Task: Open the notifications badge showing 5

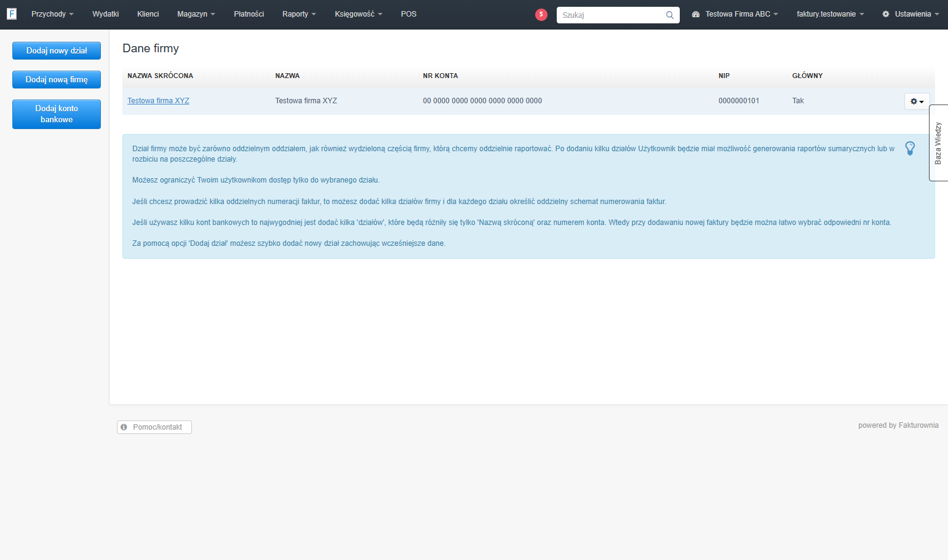Action: [541, 14]
